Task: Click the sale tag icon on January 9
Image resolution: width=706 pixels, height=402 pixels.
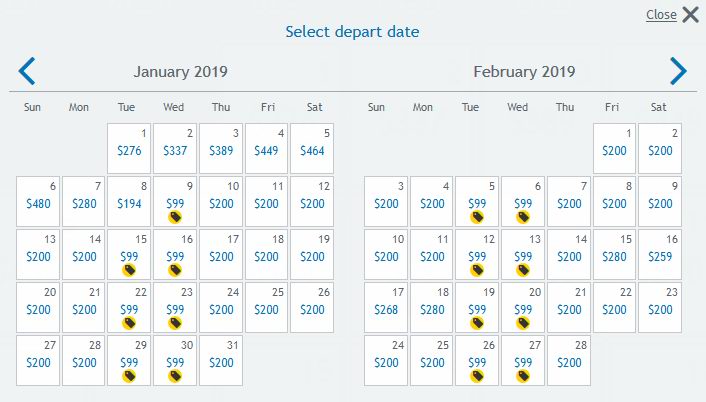Action: point(175,217)
